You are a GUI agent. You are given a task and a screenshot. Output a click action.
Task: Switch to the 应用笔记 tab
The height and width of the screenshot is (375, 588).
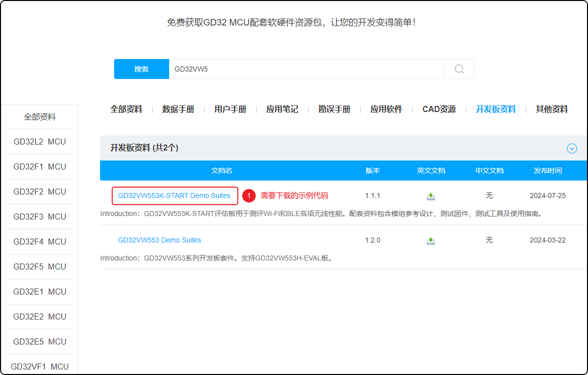point(282,109)
